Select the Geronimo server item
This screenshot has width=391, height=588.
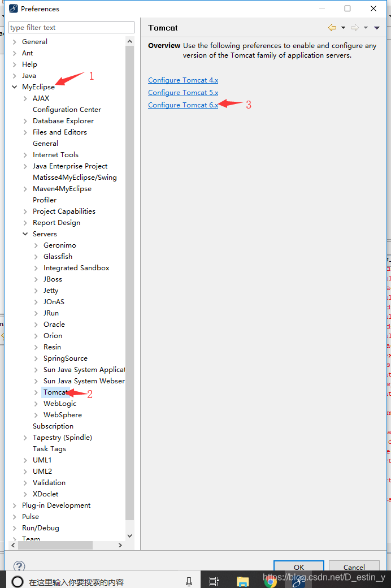click(59, 245)
